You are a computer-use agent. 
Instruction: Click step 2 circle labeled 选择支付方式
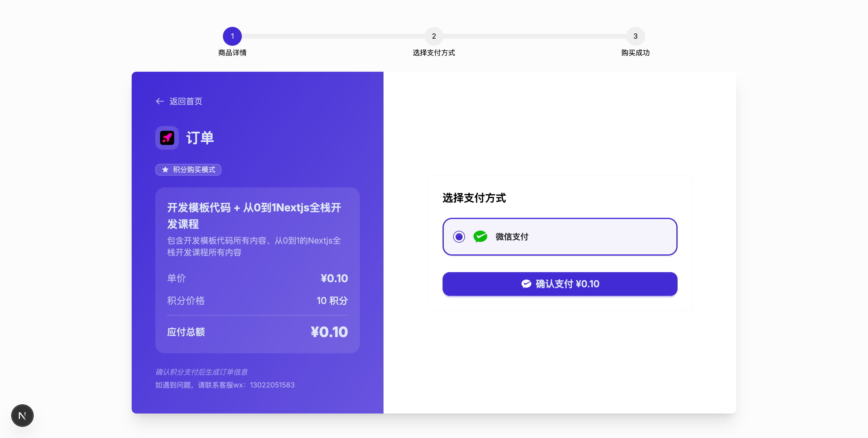pyautogui.click(x=434, y=36)
